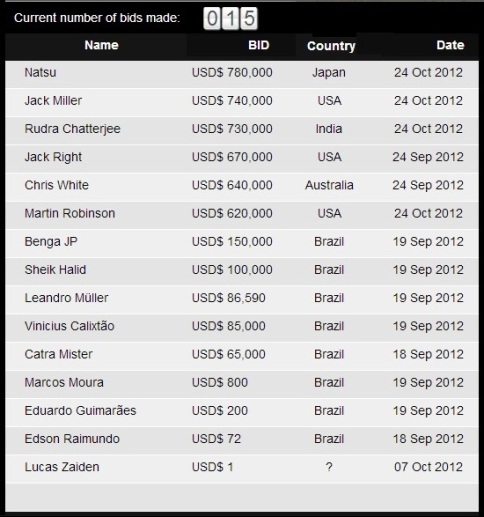Select the Vinicius Calixtão row
The width and height of the screenshot is (484, 517).
coord(242,328)
